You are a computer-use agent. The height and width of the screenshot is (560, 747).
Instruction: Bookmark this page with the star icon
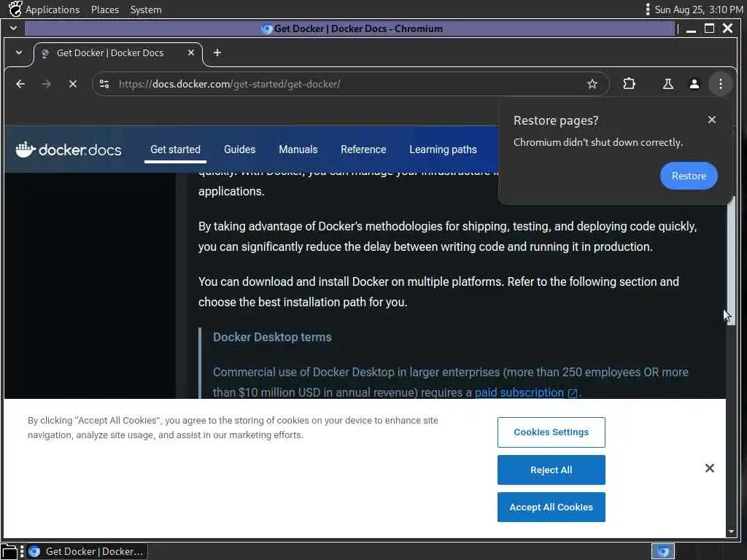(592, 85)
